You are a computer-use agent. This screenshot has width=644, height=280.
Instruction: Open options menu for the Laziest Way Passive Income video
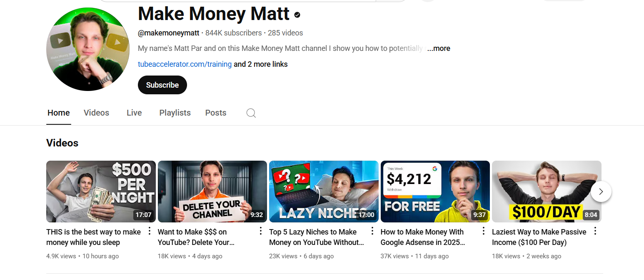click(x=595, y=231)
